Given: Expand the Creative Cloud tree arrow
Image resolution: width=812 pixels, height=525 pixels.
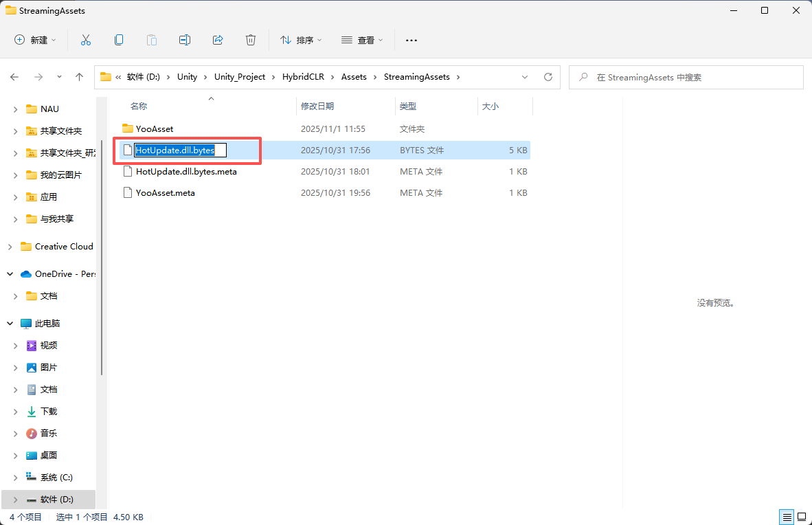Looking at the screenshot, I should click(x=10, y=247).
